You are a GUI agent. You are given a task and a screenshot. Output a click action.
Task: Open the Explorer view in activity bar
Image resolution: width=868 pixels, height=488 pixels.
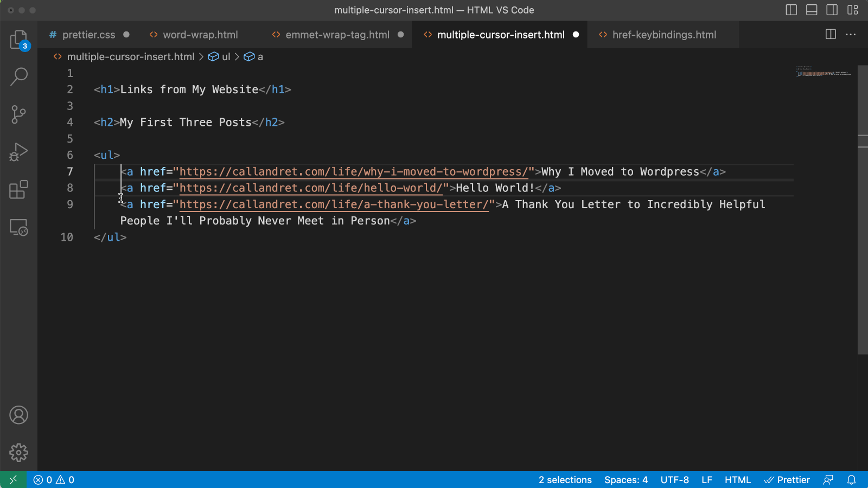pyautogui.click(x=18, y=40)
